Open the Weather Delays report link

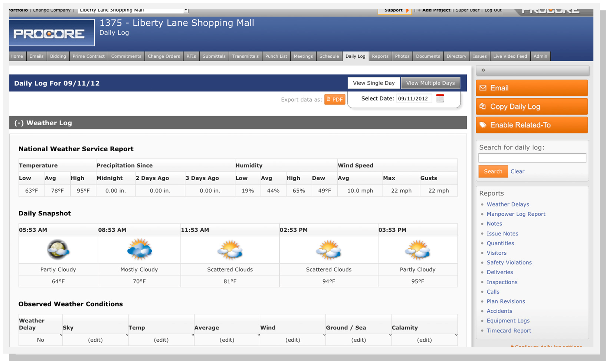(x=508, y=204)
